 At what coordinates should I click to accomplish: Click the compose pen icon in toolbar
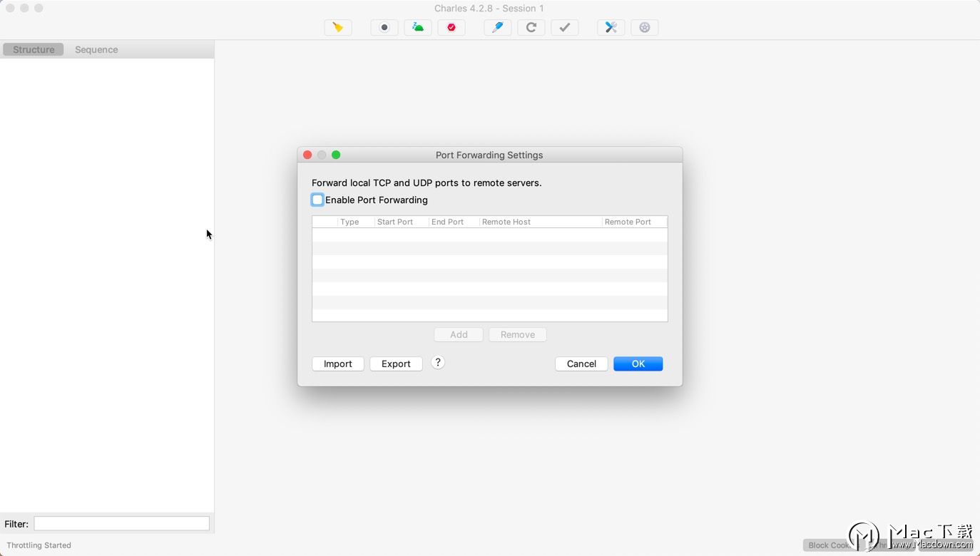[x=498, y=28]
